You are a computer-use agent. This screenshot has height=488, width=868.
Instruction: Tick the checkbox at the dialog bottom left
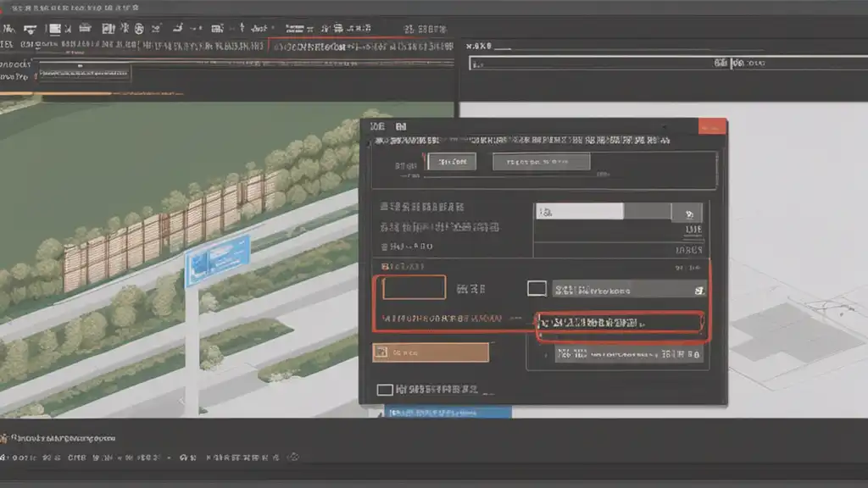pos(385,390)
